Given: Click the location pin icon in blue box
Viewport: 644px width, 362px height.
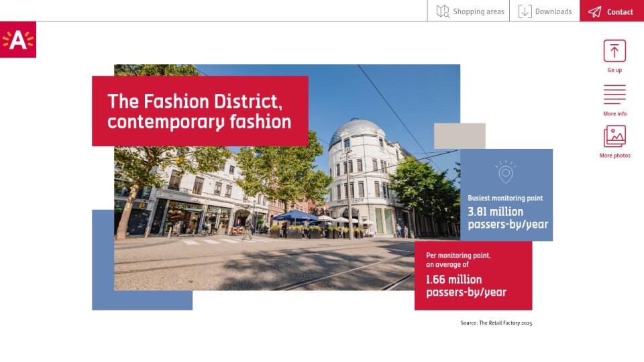Looking at the screenshot, I should (506, 172).
